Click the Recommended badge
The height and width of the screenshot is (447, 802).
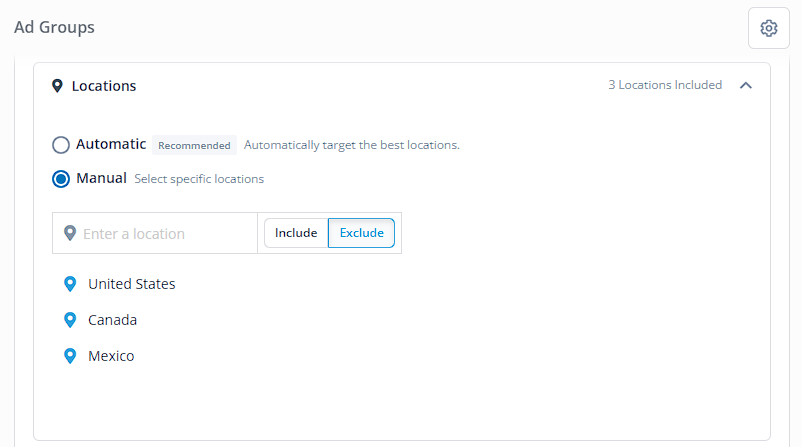coord(194,145)
